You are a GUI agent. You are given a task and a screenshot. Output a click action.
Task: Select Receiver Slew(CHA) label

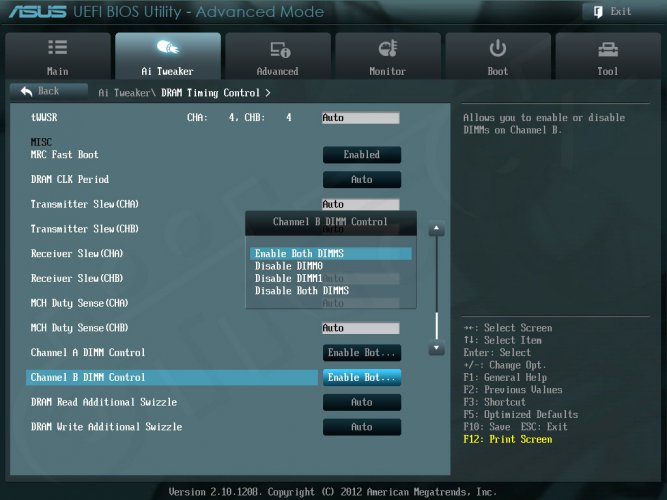(77, 254)
